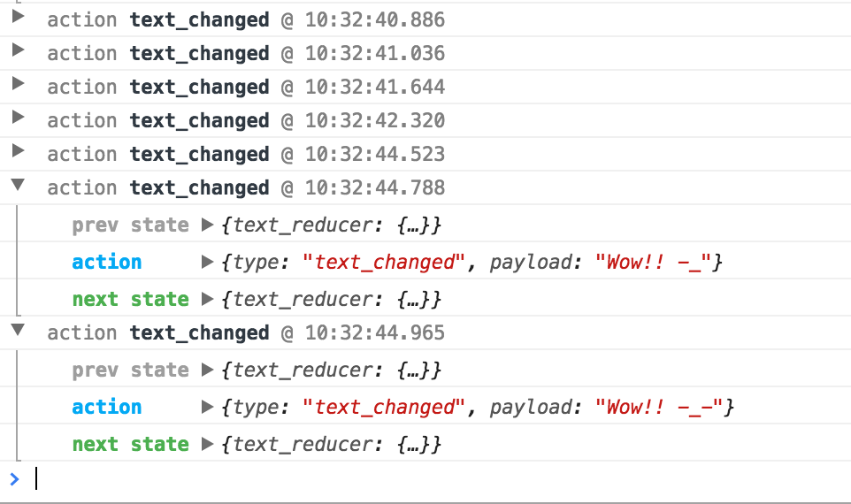Click the 10:32:44.523 log entry title
This screenshot has height=504, width=851.
point(246,154)
